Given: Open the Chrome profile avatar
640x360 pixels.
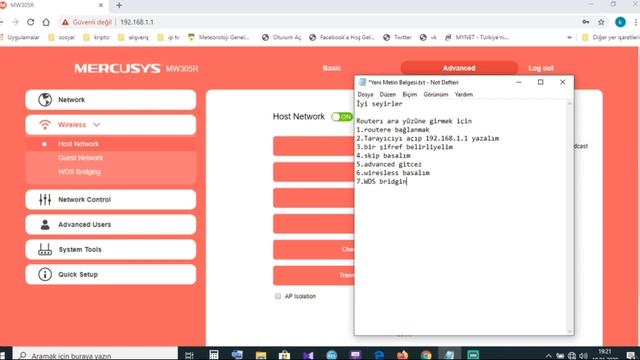Looking at the screenshot, I should pyautogui.click(x=620, y=22).
